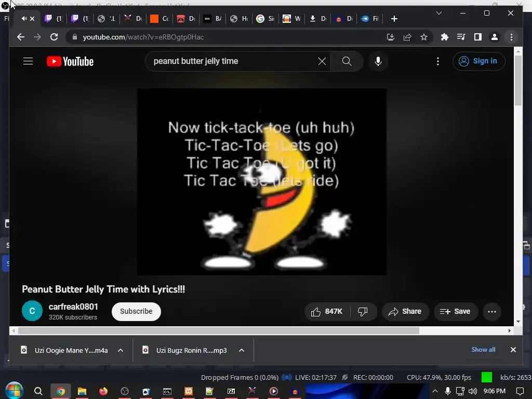This screenshot has width=532, height=399.
Task: Click the Sign in button
Action: pos(478,61)
